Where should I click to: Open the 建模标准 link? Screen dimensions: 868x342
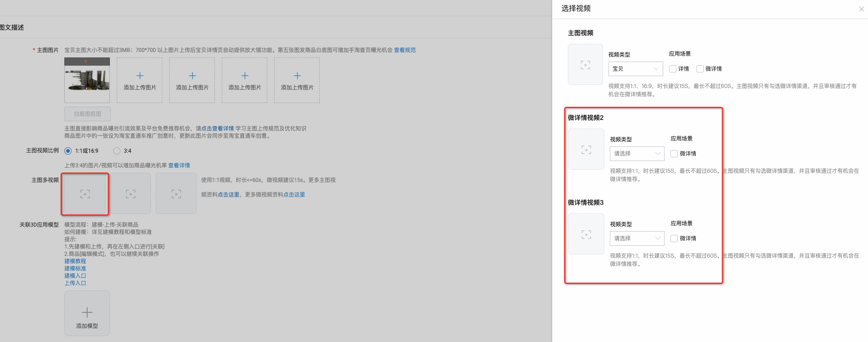click(x=75, y=269)
